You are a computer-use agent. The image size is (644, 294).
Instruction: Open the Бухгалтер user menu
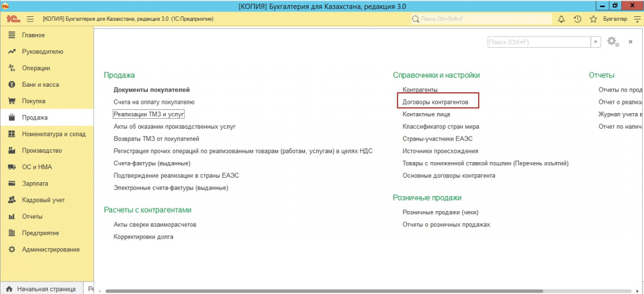click(615, 19)
